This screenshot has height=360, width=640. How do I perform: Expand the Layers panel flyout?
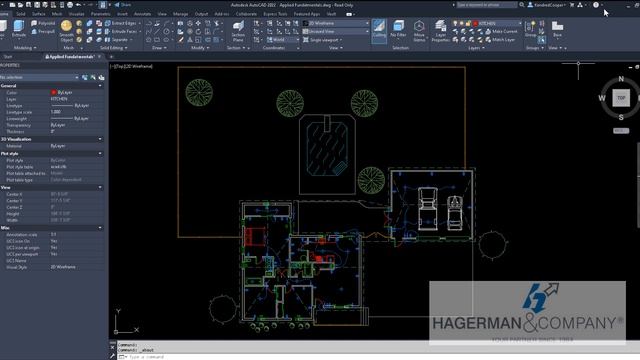[x=476, y=48]
